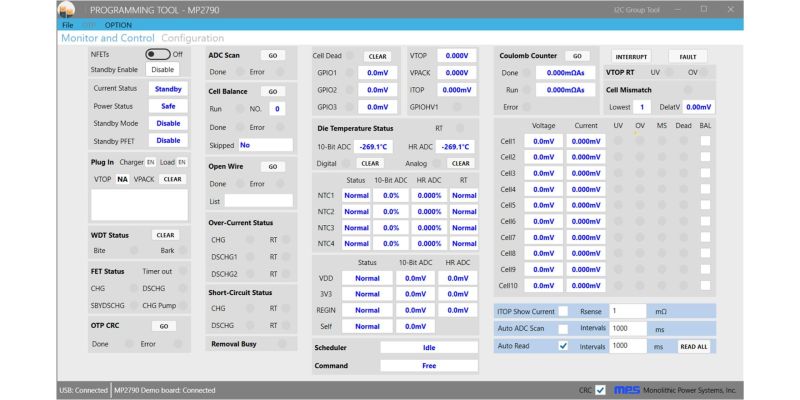
Task: Switch to Configuration tab
Action: coord(192,38)
